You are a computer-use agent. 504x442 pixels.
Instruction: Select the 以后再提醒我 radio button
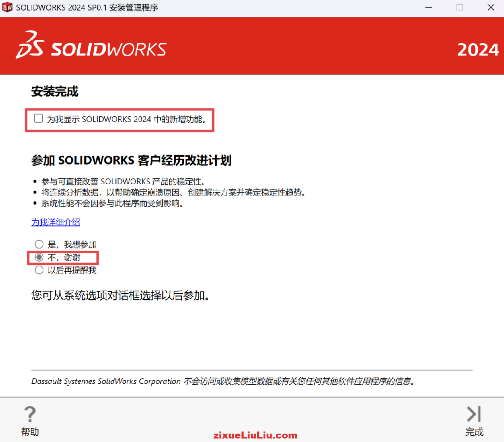pyautogui.click(x=39, y=270)
